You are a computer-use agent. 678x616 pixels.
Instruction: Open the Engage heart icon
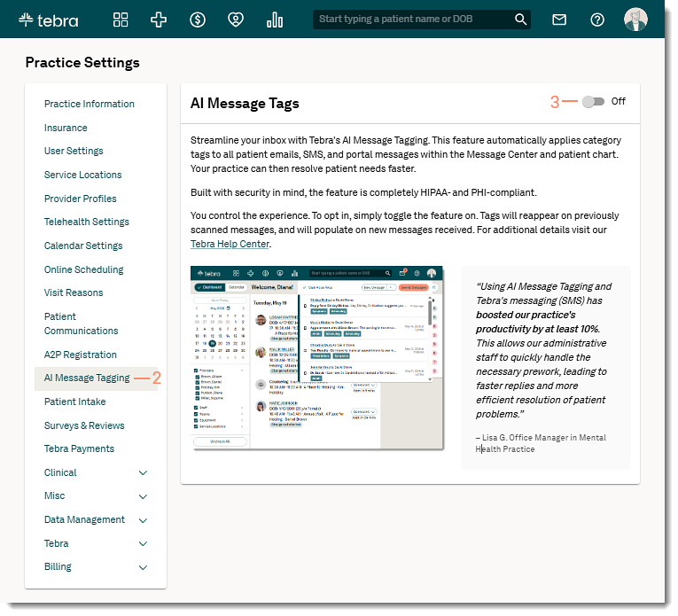point(236,19)
